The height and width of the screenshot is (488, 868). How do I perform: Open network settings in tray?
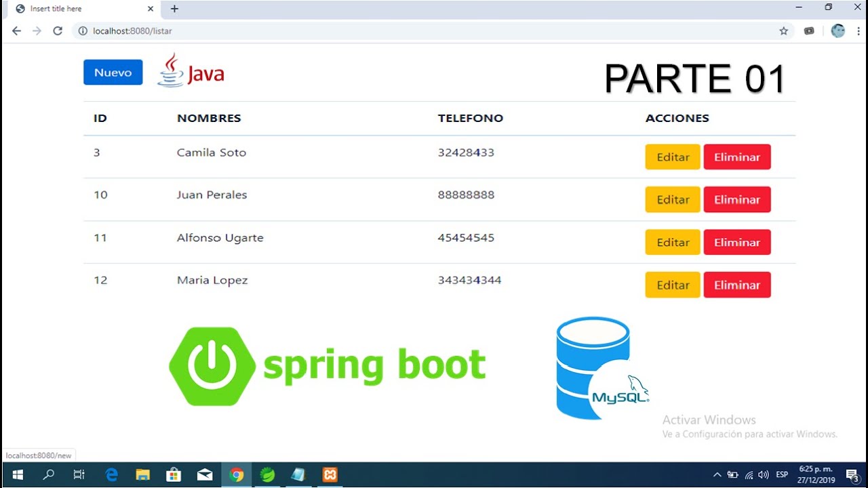[x=749, y=474]
